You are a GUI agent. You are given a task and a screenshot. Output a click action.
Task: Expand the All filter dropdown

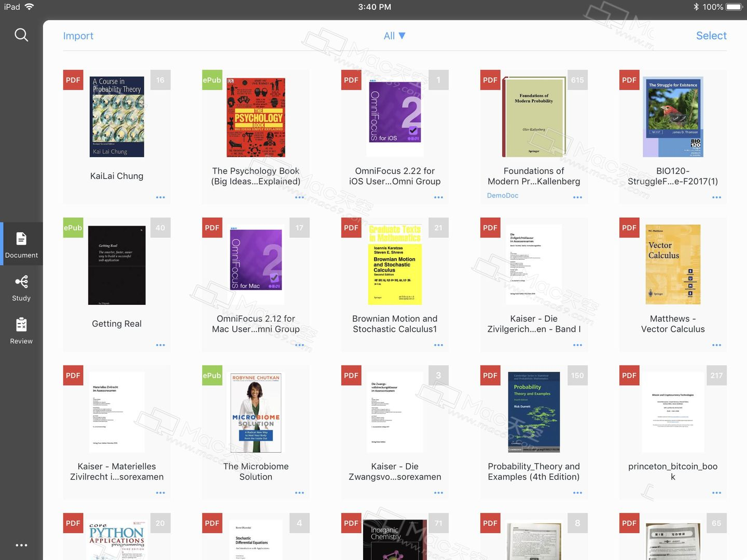(394, 36)
